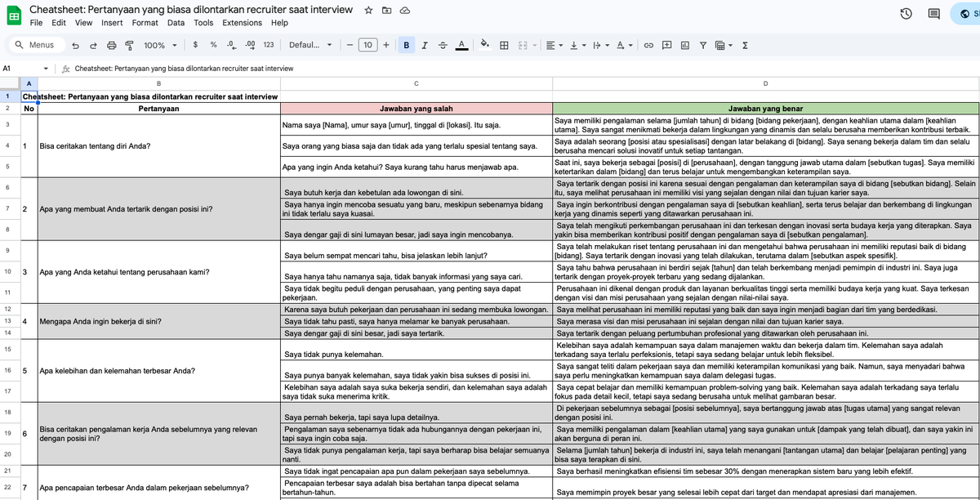980x500 pixels.
Task: Open the text color picker
Action: click(x=461, y=46)
